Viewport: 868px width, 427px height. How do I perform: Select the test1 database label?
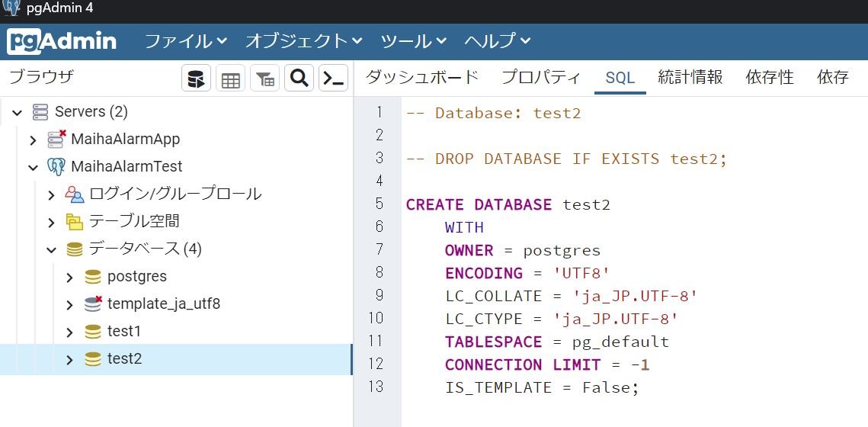pyautogui.click(x=124, y=331)
